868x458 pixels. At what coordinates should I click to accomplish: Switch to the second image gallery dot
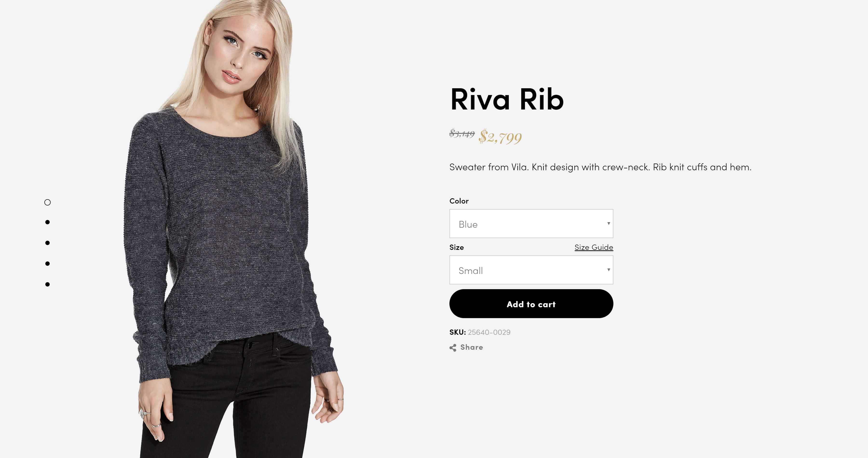tap(47, 222)
